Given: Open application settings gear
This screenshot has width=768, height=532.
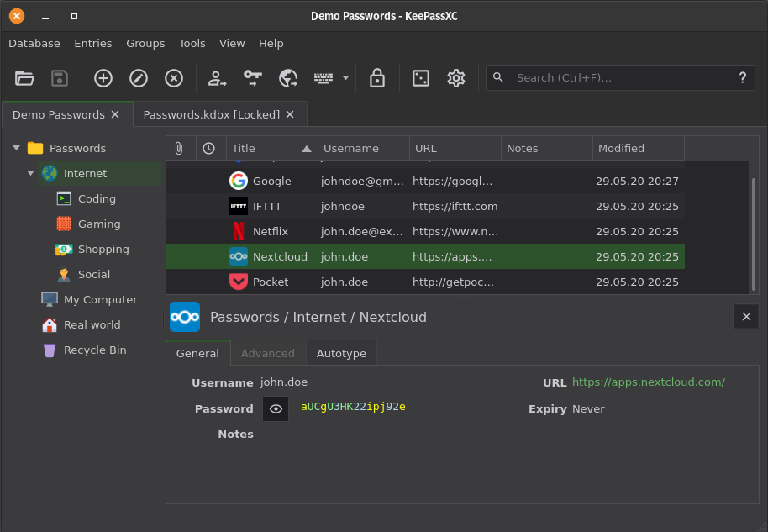Looking at the screenshot, I should 455,77.
